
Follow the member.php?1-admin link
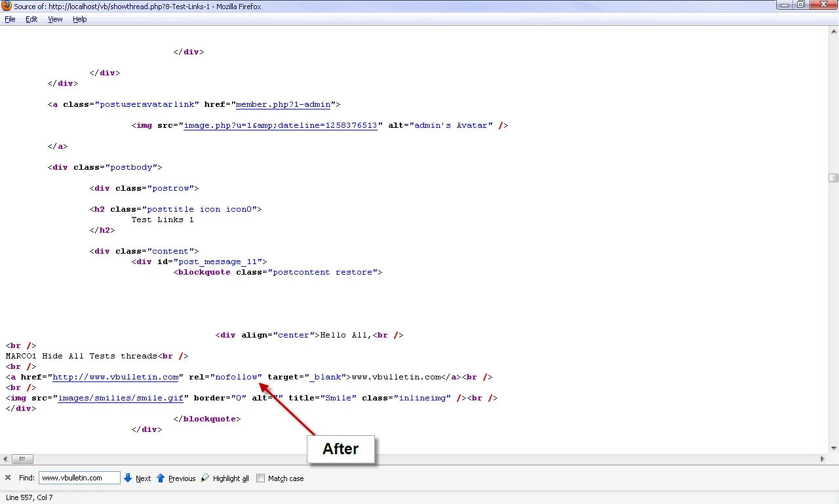(x=283, y=104)
